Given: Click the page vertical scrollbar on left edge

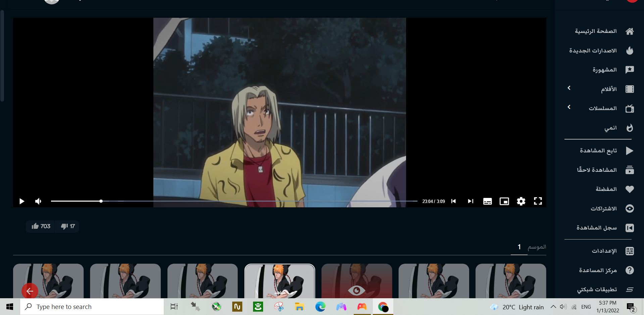Looking at the screenshot, I should (2, 56).
